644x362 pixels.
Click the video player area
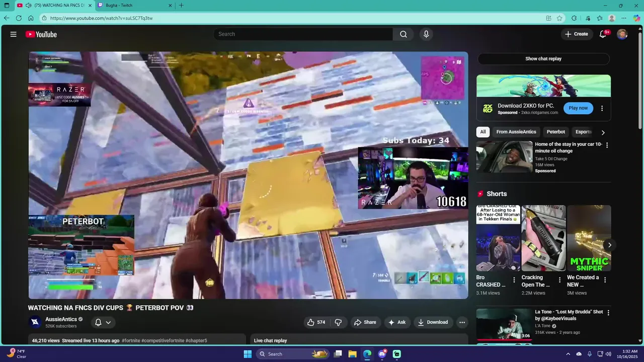(x=248, y=175)
